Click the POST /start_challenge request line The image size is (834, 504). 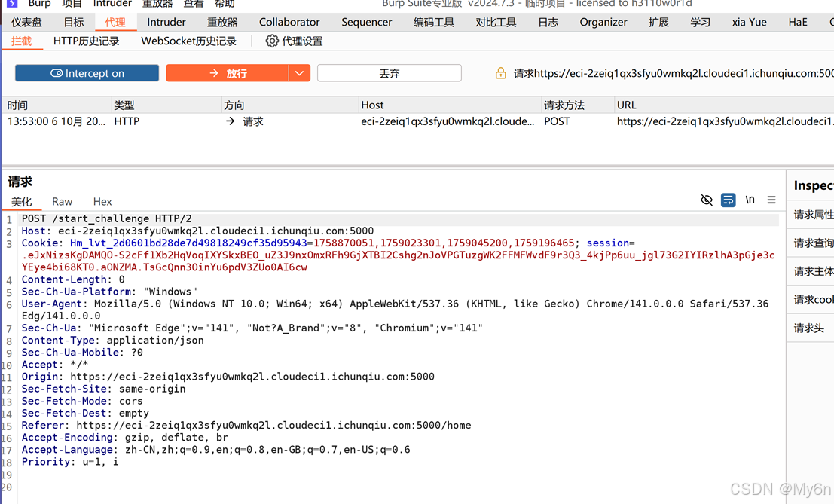coord(106,218)
